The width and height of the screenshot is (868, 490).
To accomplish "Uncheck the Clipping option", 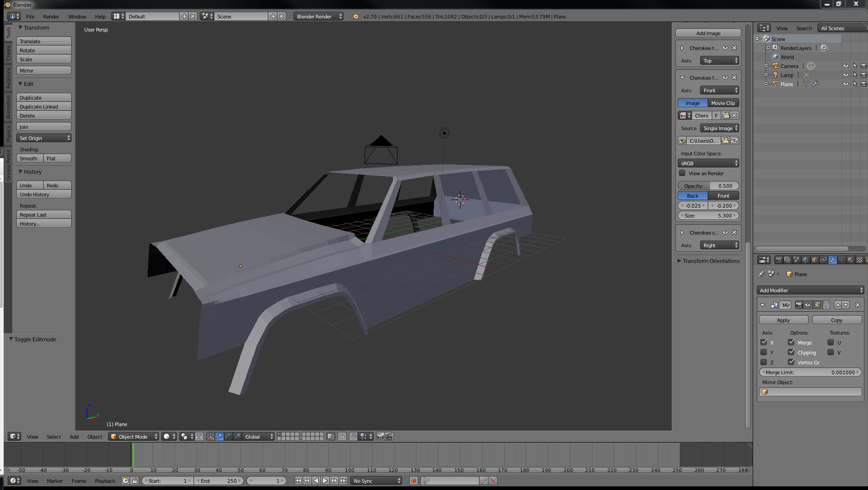I will (x=791, y=352).
